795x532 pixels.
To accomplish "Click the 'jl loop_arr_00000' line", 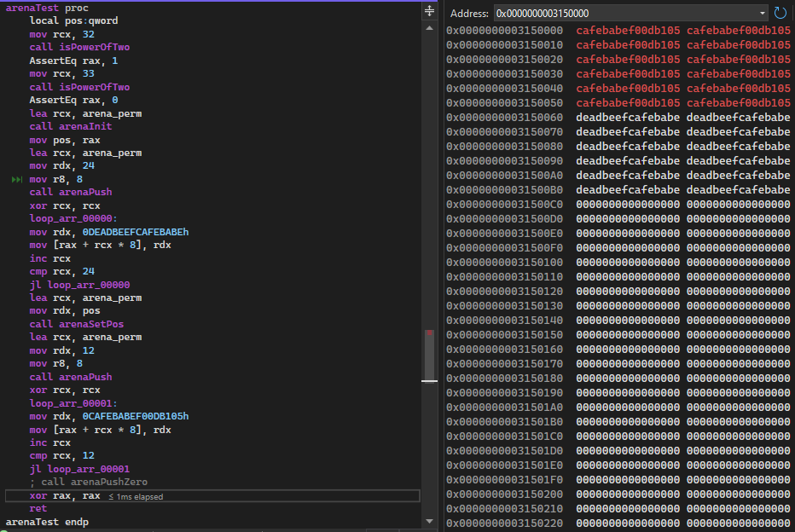I will tap(79, 285).
